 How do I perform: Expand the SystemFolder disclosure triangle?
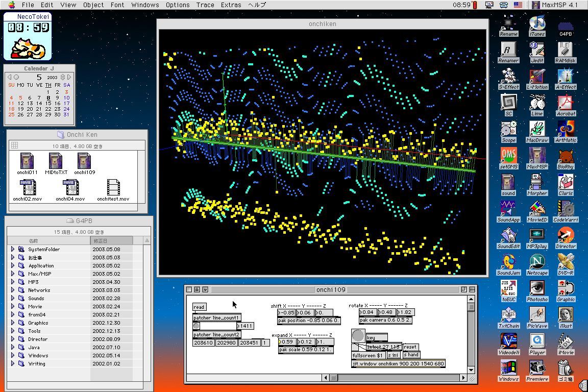(13, 249)
